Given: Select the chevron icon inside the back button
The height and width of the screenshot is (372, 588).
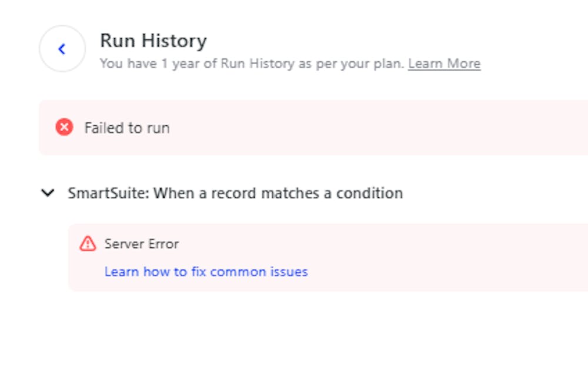Looking at the screenshot, I should (x=61, y=49).
